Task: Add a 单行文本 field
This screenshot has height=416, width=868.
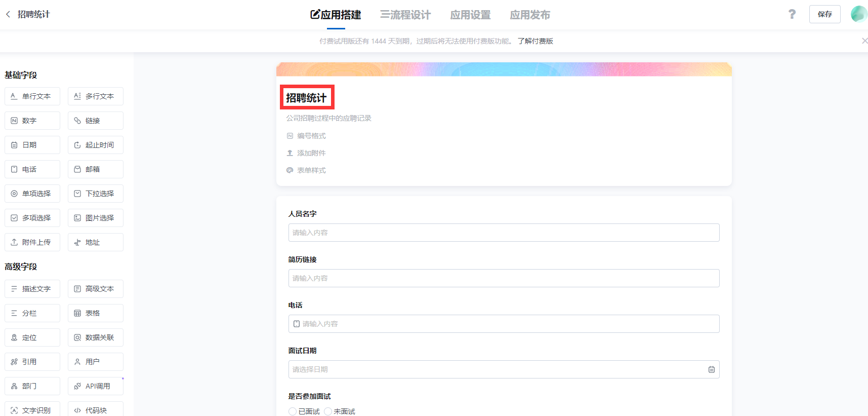Action: [x=32, y=96]
